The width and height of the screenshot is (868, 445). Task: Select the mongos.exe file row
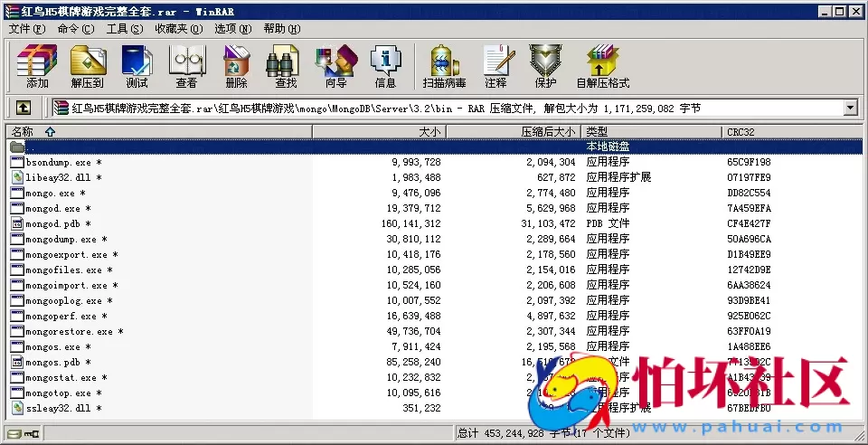pyautogui.click(x=436, y=346)
